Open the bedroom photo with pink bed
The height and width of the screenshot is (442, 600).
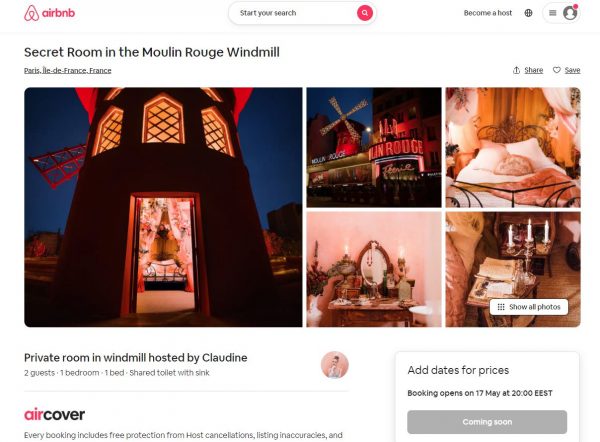(x=513, y=147)
